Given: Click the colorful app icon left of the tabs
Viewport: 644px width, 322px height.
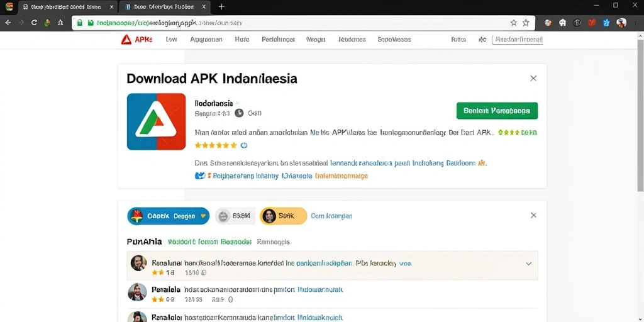Looking at the screenshot, I should (9, 6).
